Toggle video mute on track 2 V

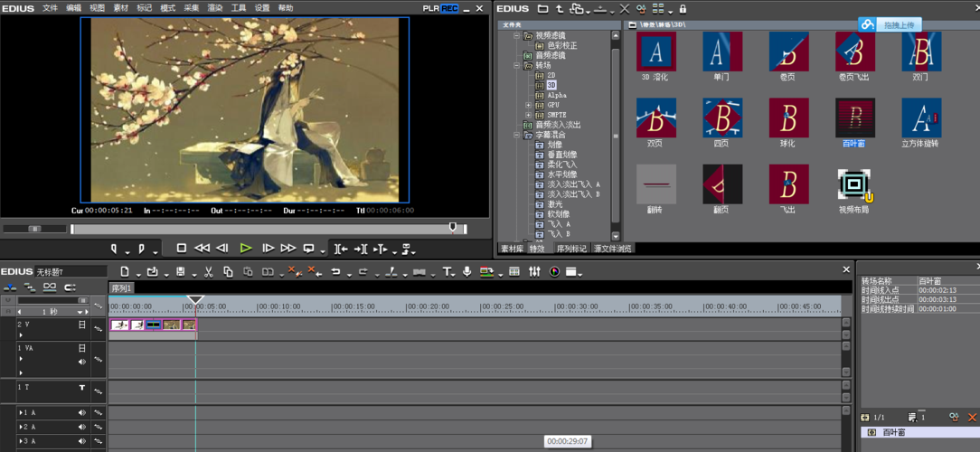[82, 325]
